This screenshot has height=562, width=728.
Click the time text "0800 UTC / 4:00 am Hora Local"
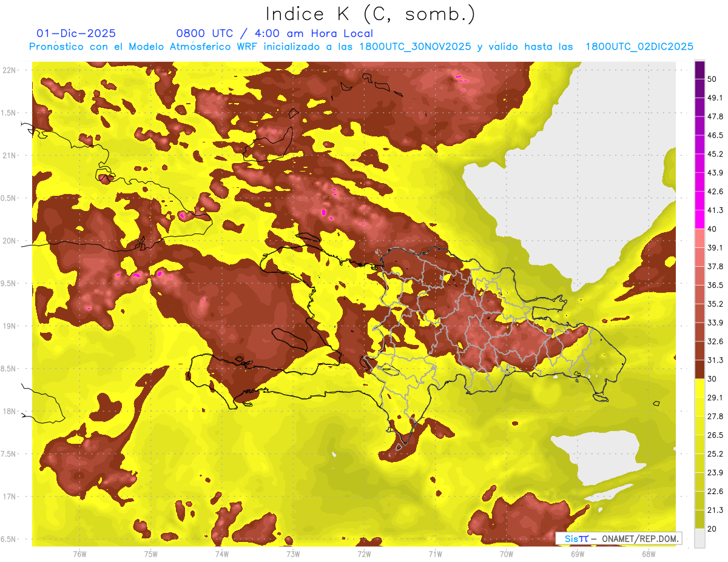[x=274, y=34]
